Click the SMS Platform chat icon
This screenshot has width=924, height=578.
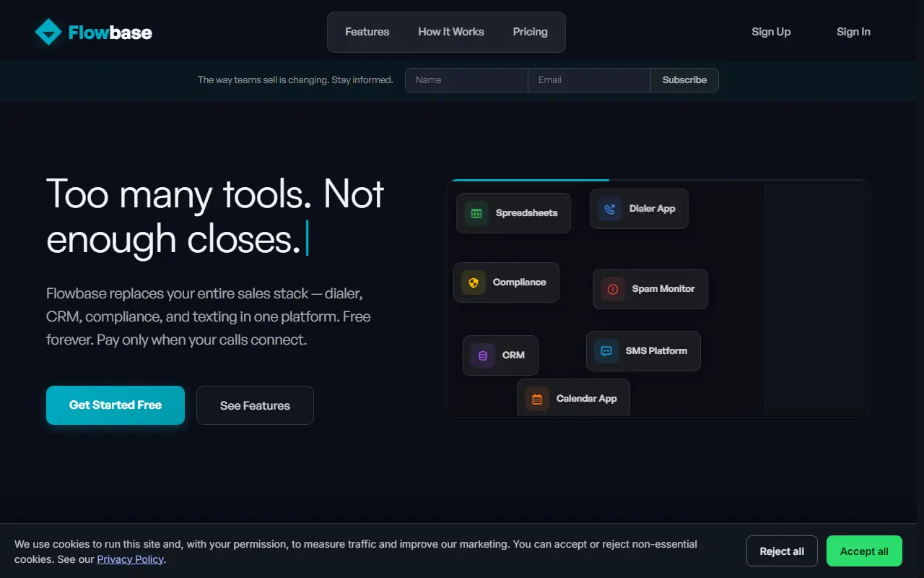coord(606,351)
